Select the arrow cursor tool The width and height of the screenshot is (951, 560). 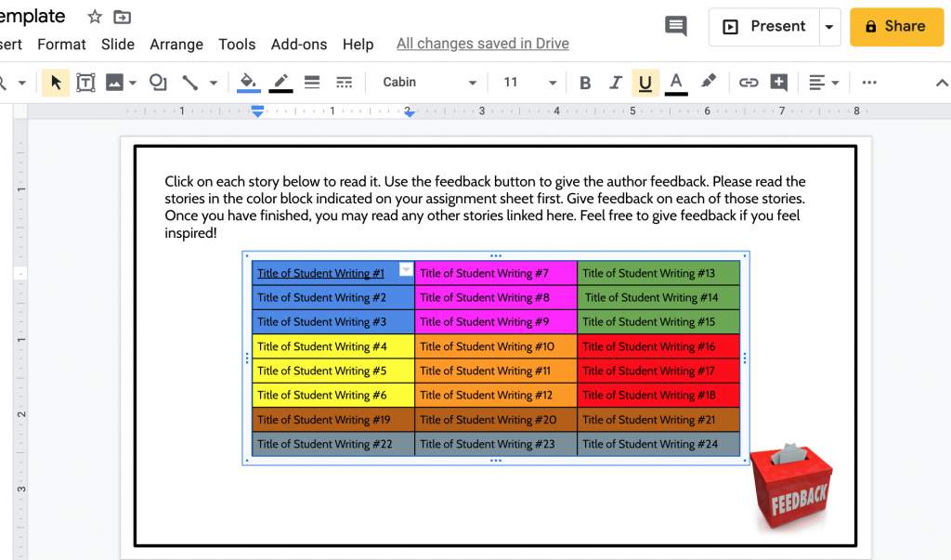point(56,83)
